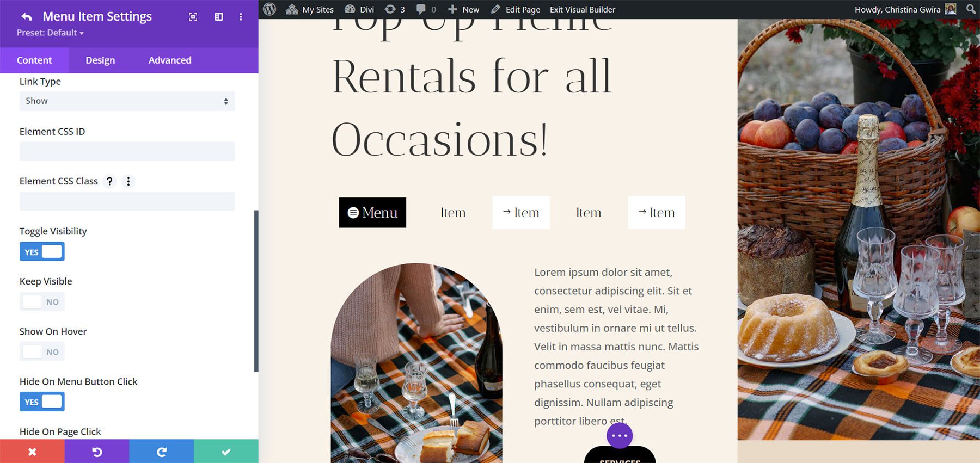Switch to the Design tab
This screenshot has height=463, width=980.
[100, 60]
